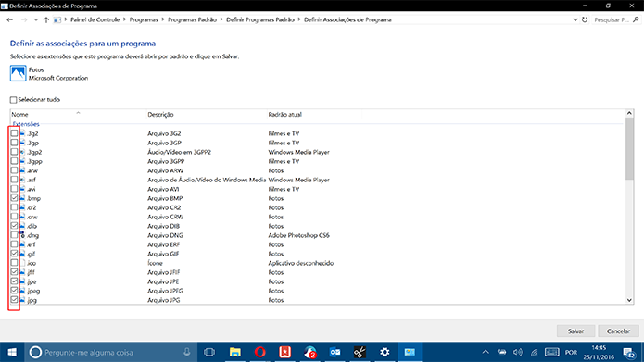644x362 pixels.
Task: Open network icon in system tray
Action: [535, 352]
